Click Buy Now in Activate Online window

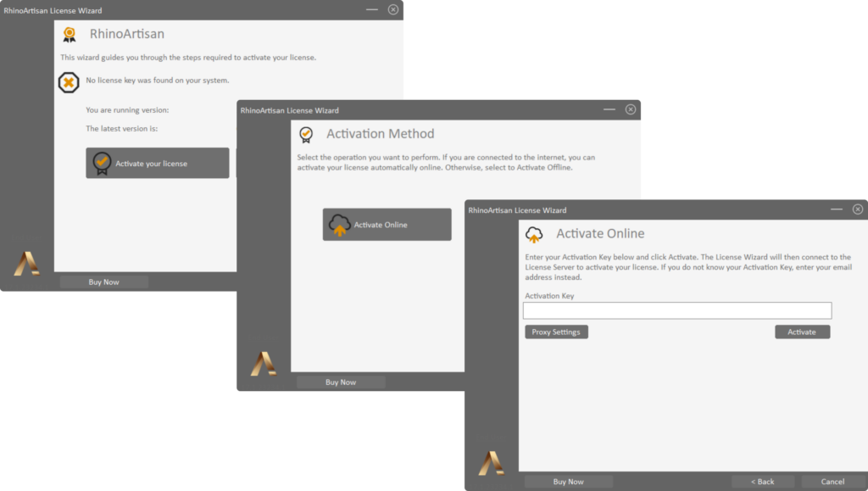pos(569,482)
